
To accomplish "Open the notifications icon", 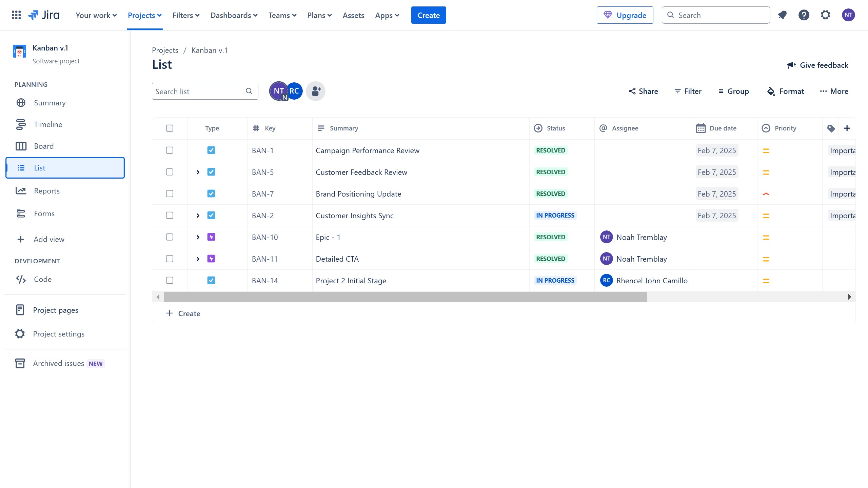I will click(782, 15).
